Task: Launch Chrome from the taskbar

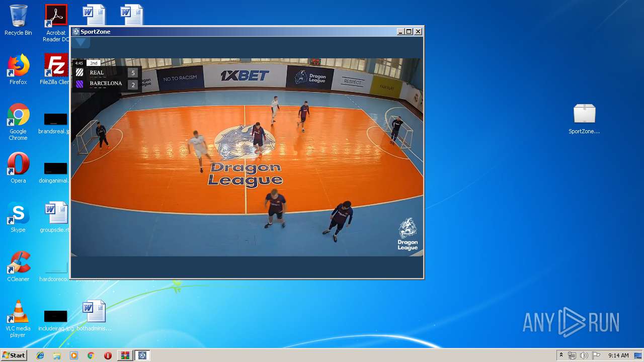Action: pyautogui.click(x=91, y=355)
